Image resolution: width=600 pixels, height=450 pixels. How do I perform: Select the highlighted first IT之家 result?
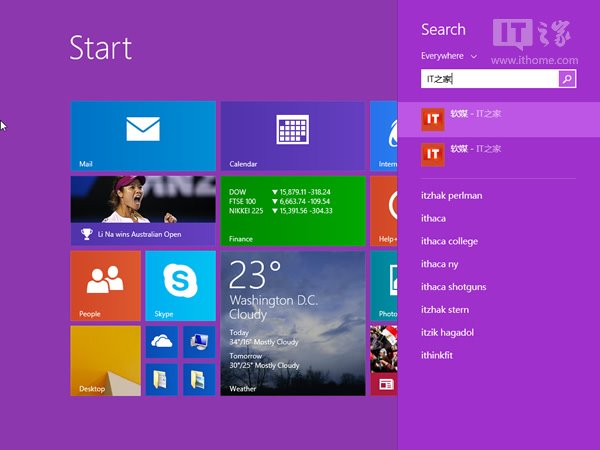click(498, 119)
